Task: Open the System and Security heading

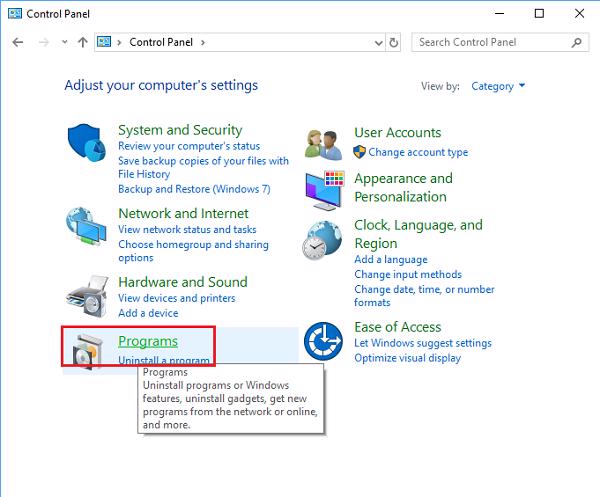Action: coord(180,130)
